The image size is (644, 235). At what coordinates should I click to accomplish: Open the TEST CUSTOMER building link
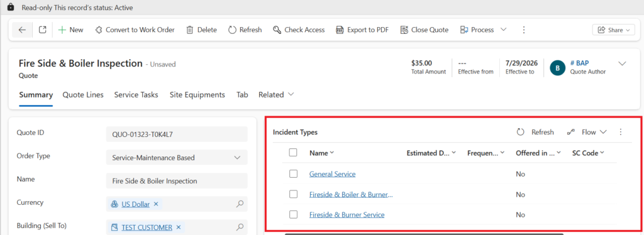[147, 227]
